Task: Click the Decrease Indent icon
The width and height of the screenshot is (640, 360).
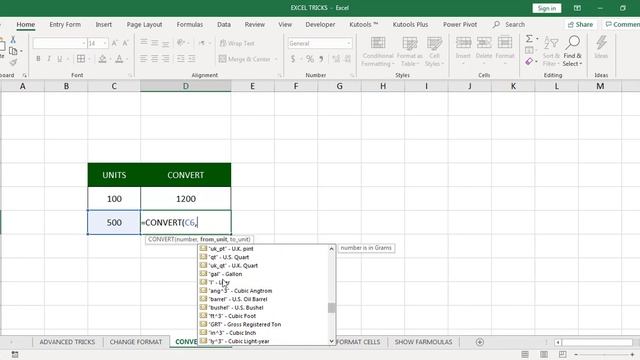Action: [181, 59]
